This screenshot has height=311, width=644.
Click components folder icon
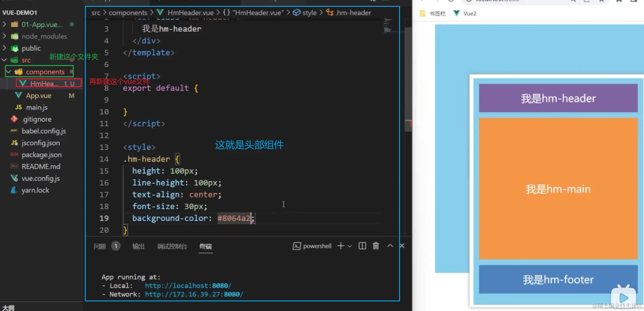(x=19, y=72)
